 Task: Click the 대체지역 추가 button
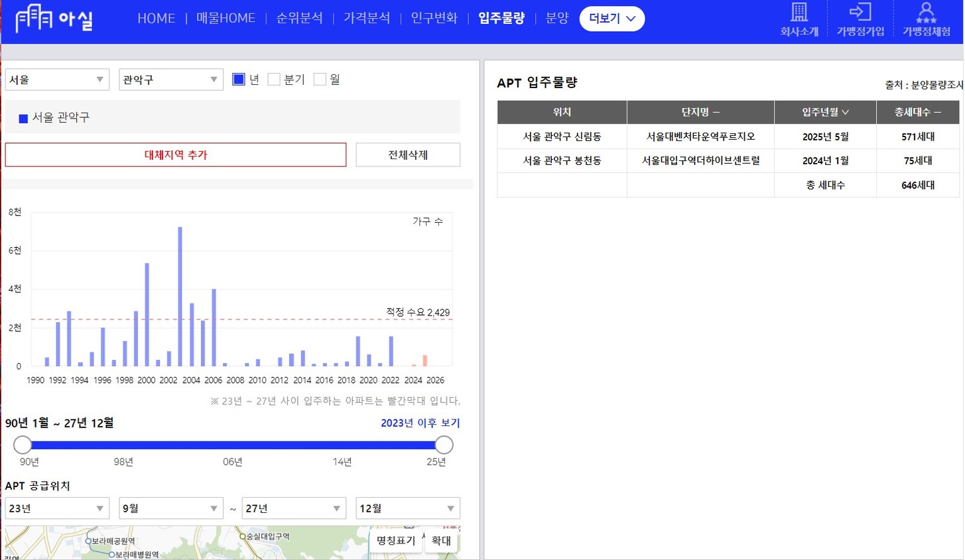[x=176, y=155]
